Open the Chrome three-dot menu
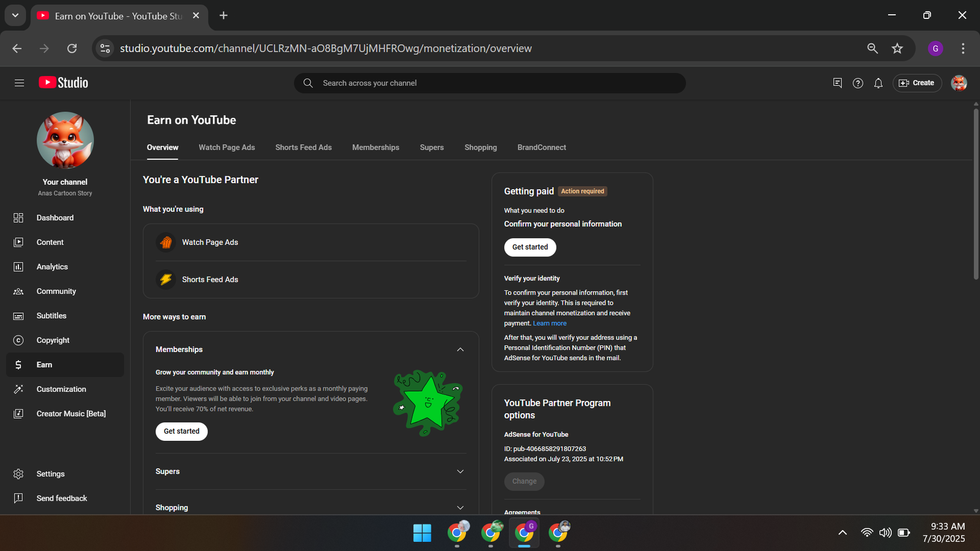980x551 pixels. pos(963,48)
